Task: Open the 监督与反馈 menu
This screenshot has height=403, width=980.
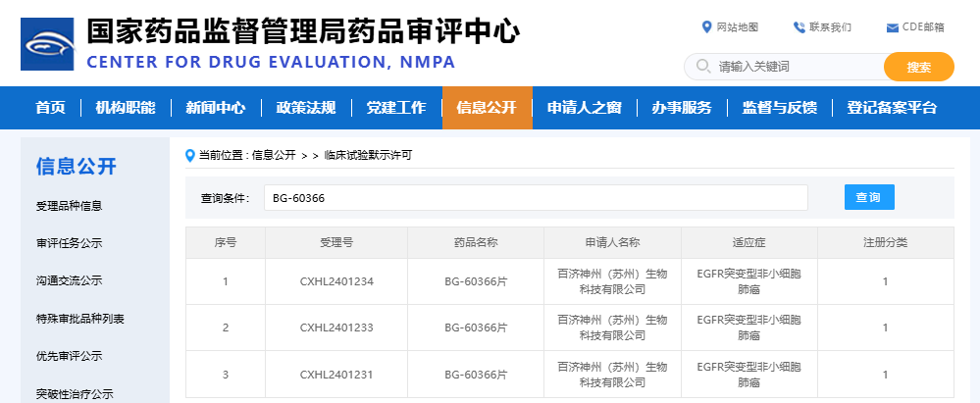Action: pyautogui.click(x=779, y=108)
